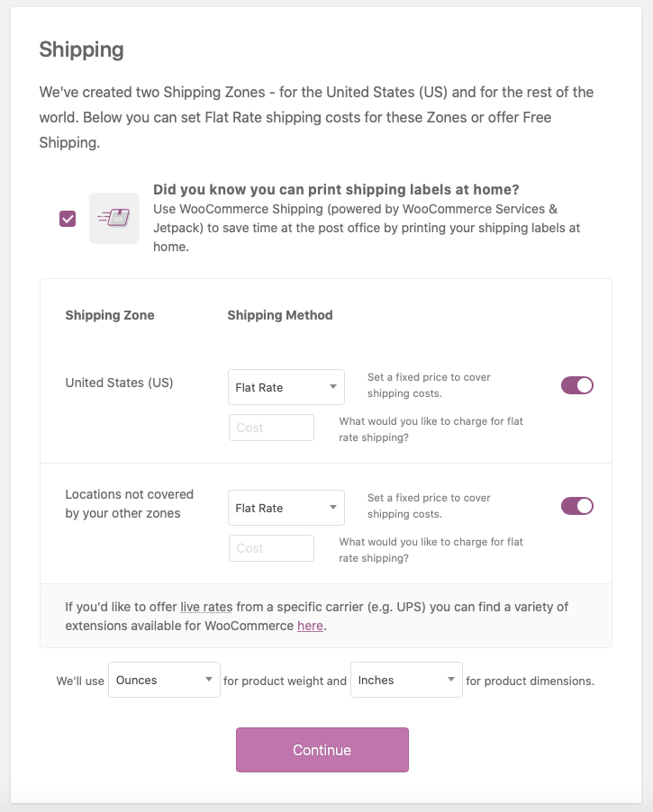Open the live rates link
The height and width of the screenshot is (812, 653).
tap(205, 606)
